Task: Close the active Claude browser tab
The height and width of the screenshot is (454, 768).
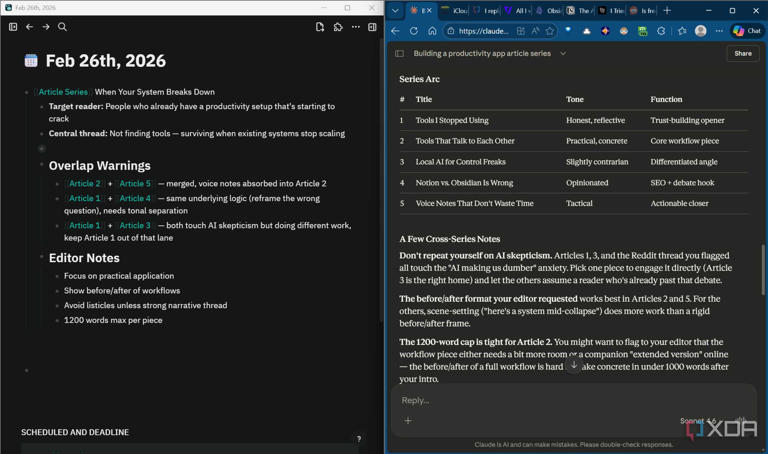Action: click(430, 10)
